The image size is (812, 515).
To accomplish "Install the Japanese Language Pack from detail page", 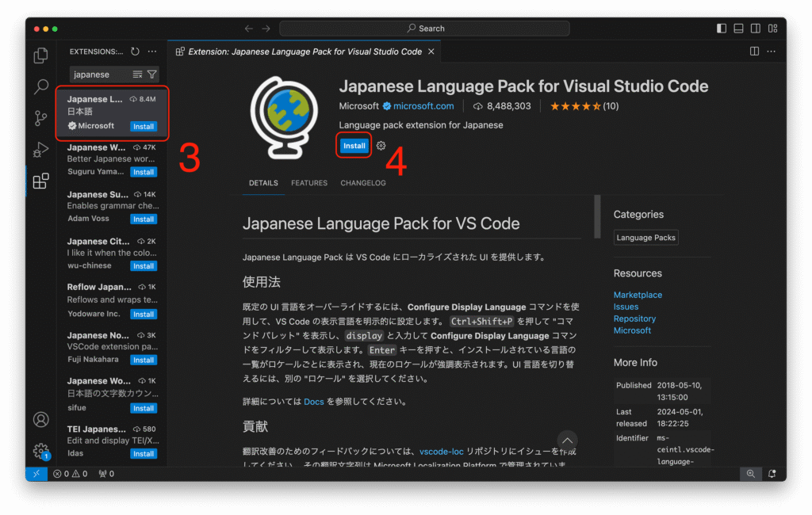I will [x=354, y=146].
